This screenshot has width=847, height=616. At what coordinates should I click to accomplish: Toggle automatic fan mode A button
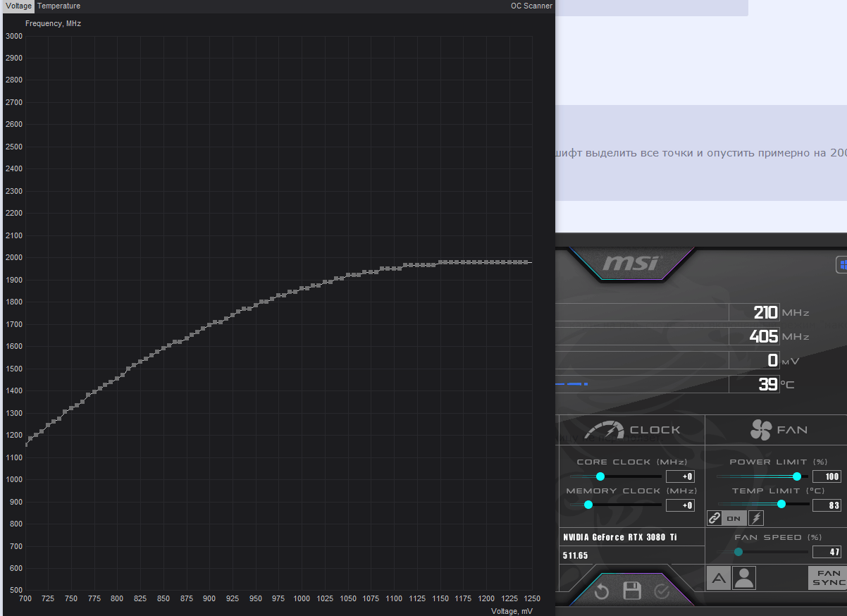point(718,579)
